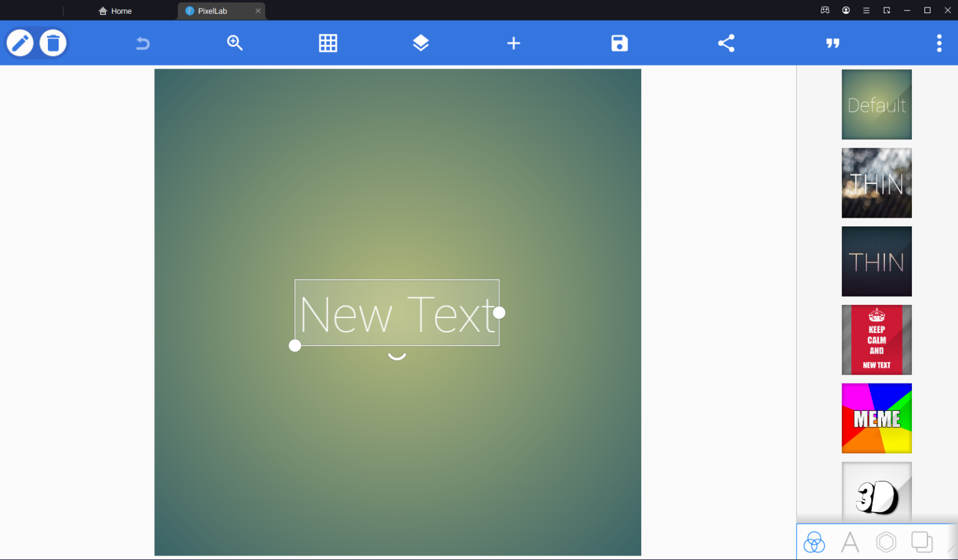Open the zoom tool
The width and height of the screenshot is (958, 560).
pyautogui.click(x=235, y=43)
